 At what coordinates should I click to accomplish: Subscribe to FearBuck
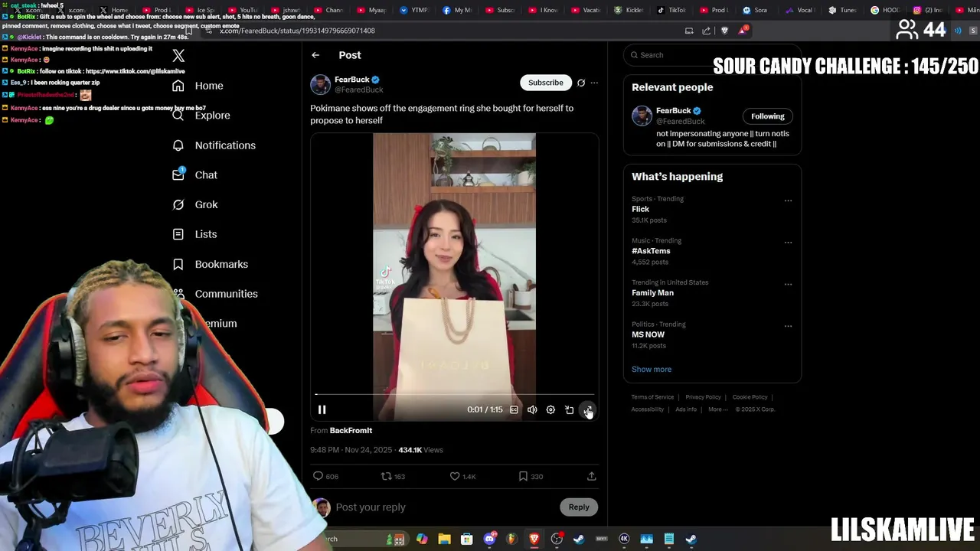coord(546,83)
